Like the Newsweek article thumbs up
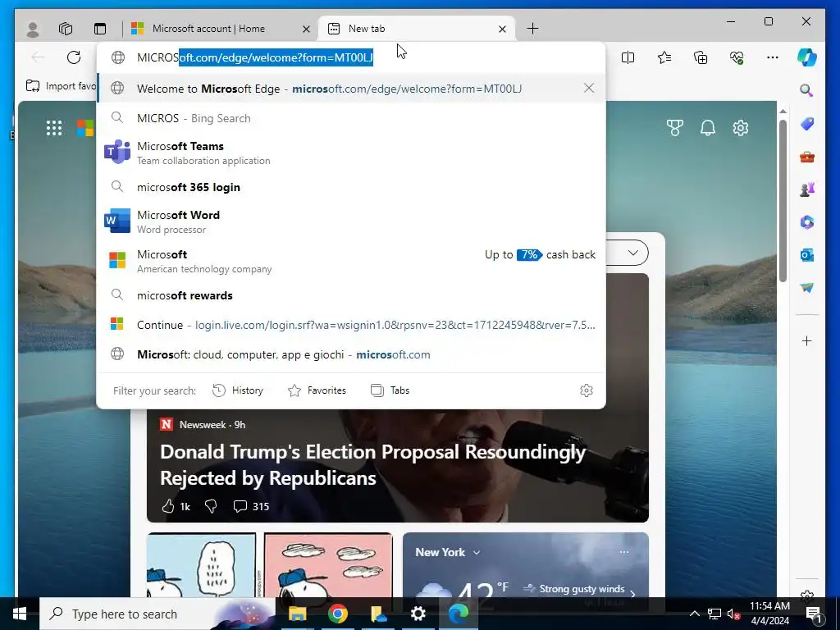Image resolution: width=840 pixels, height=630 pixels. click(x=168, y=506)
